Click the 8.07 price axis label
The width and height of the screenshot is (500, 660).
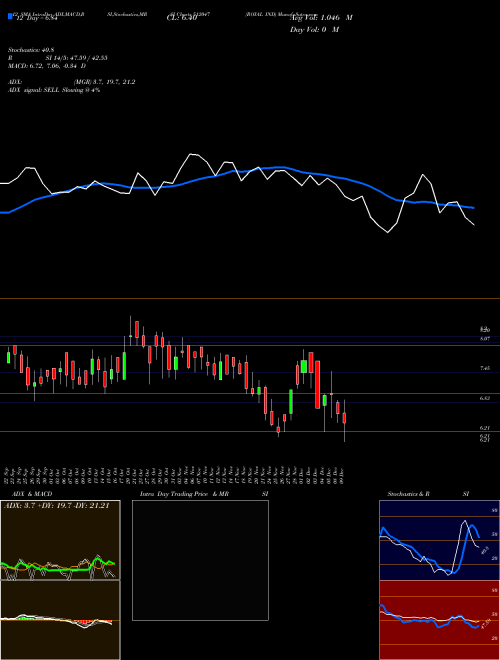pyautogui.click(x=484, y=338)
